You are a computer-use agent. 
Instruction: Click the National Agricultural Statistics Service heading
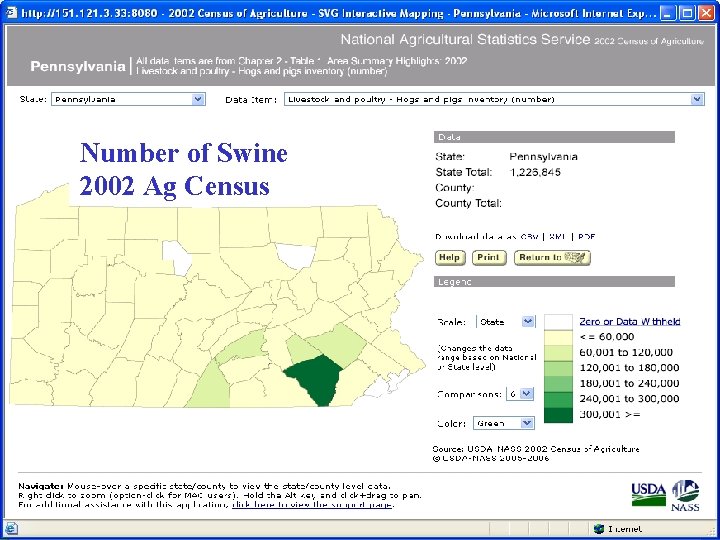[465, 39]
